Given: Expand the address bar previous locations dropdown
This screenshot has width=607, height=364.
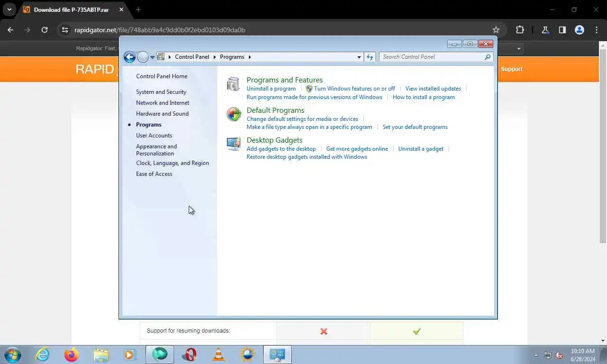Looking at the screenshot, I should 359,57.
